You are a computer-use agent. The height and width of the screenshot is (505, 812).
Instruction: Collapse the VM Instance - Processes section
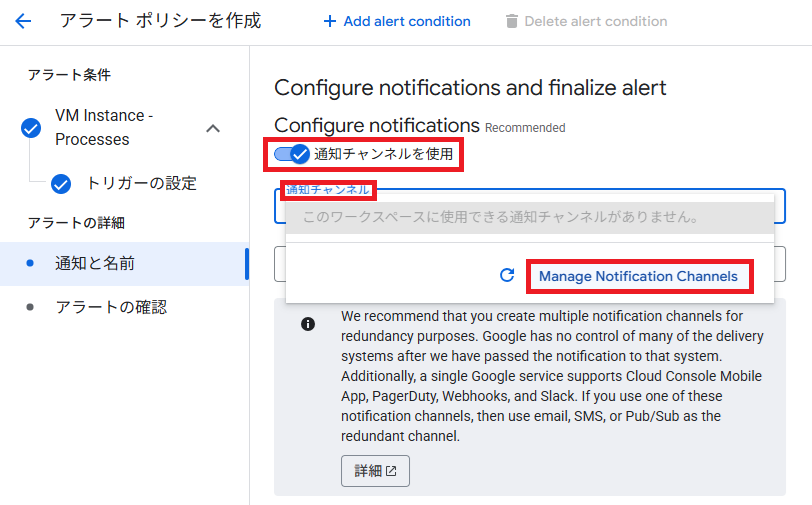click(x=212, y=128)
